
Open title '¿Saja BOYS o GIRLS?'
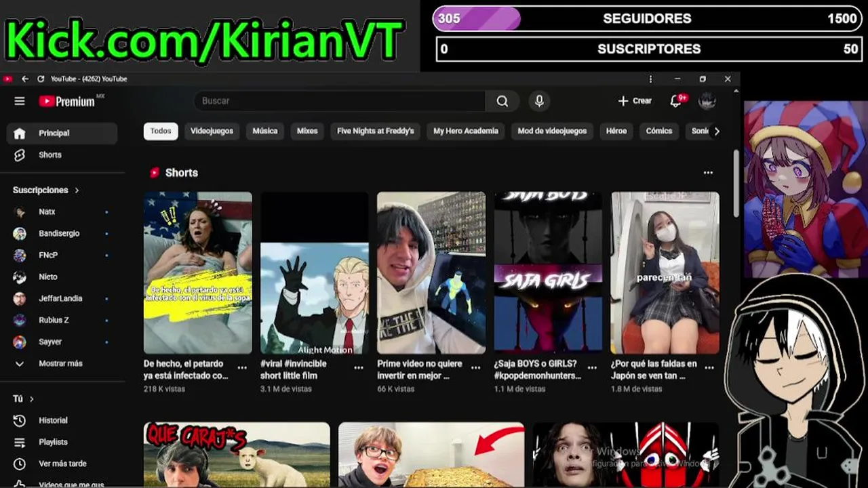click(x=537, y=369)
